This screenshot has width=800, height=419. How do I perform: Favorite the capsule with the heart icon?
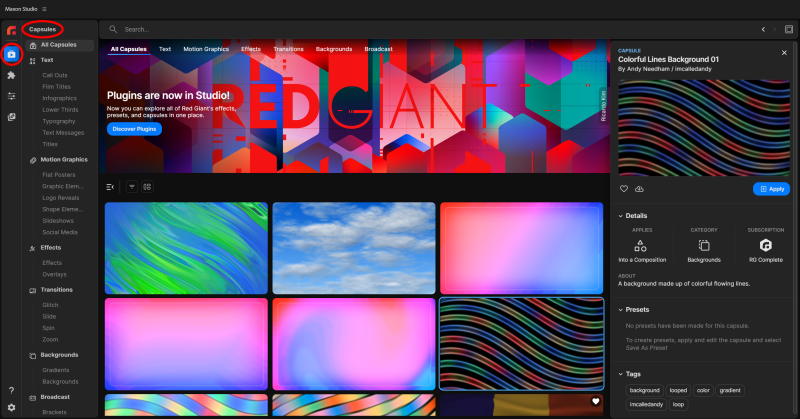point(623,189)
